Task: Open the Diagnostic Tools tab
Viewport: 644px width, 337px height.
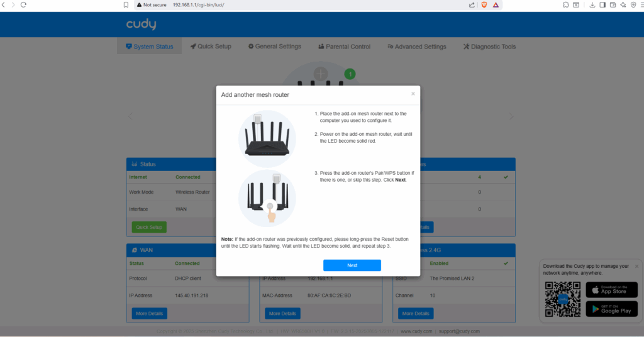Action: [x=489, y=47]
